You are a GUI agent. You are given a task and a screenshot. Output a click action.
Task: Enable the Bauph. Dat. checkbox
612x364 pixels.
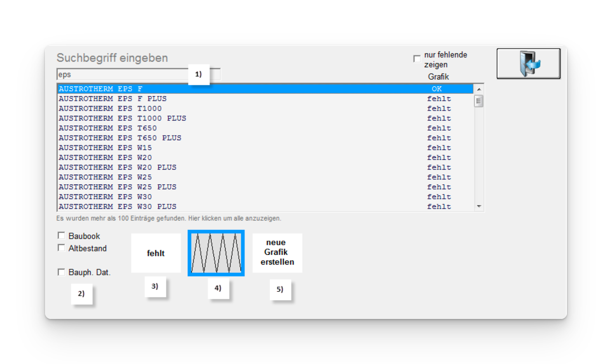click(x=61, y=272)
